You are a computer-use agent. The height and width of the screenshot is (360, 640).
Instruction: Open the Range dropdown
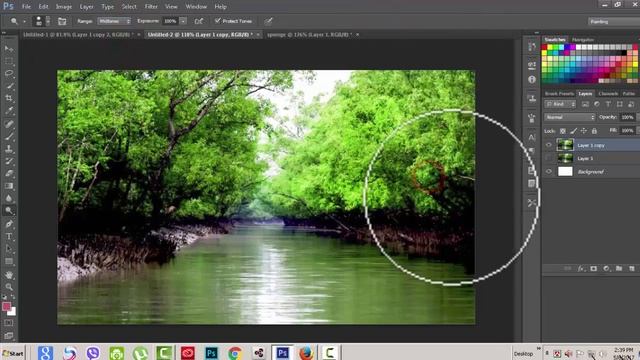pyautogui.click(x=114, y=21)
